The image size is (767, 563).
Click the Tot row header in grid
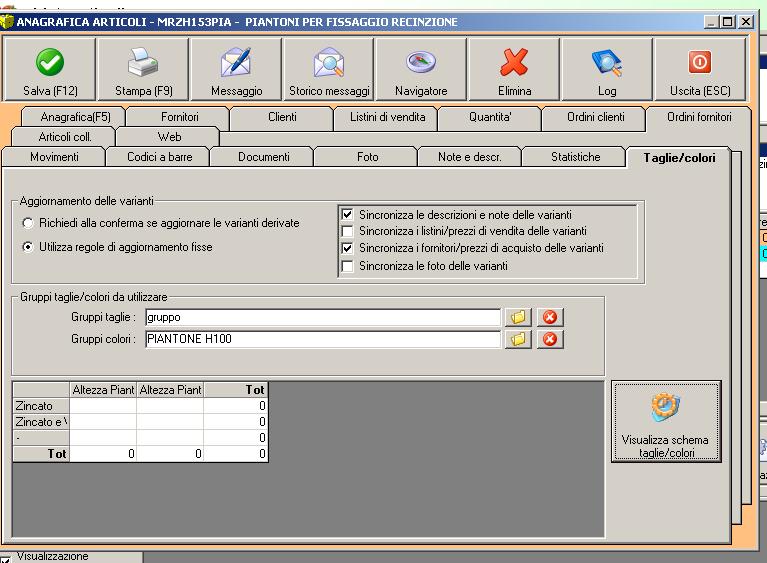click(x=41, y=454)
